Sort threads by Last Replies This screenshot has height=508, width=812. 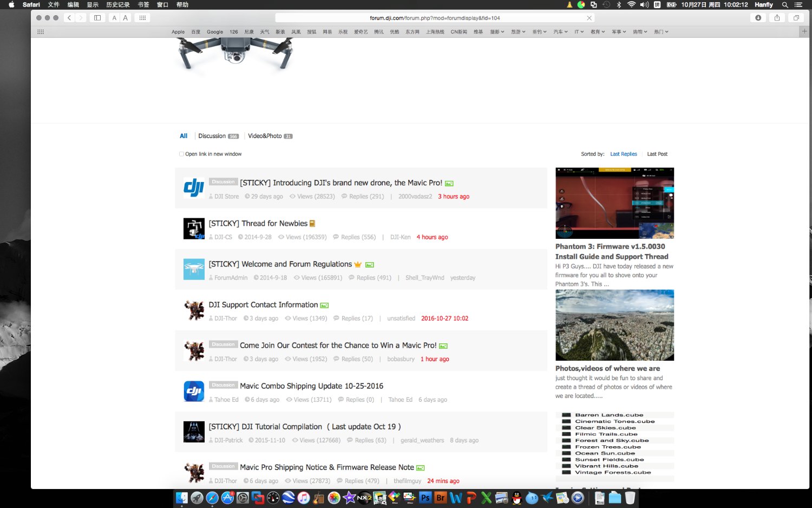(624, 154)
